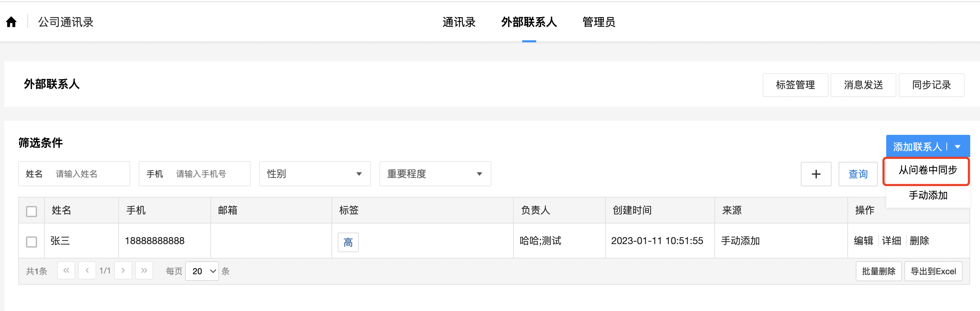
Task: Click the 查询 button
Action: pyautogui.click(x=858, y=174)
